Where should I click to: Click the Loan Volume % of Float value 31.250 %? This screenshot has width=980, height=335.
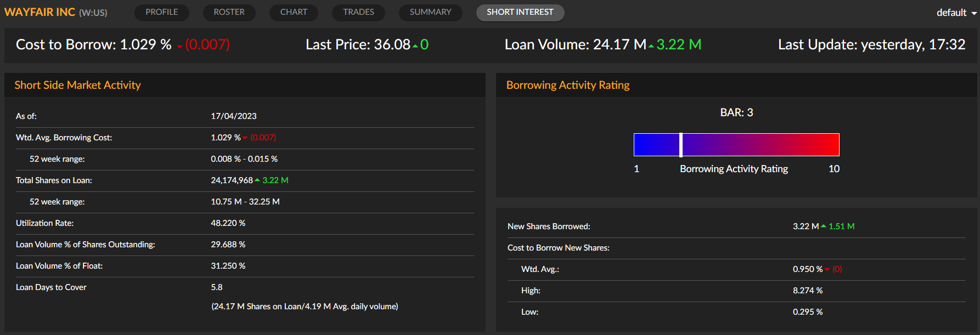228,266
